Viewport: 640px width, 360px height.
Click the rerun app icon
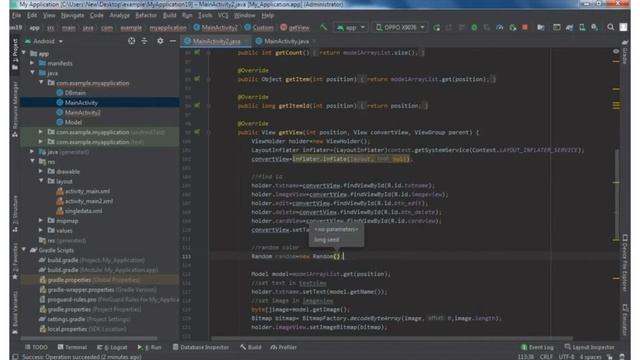436,27
